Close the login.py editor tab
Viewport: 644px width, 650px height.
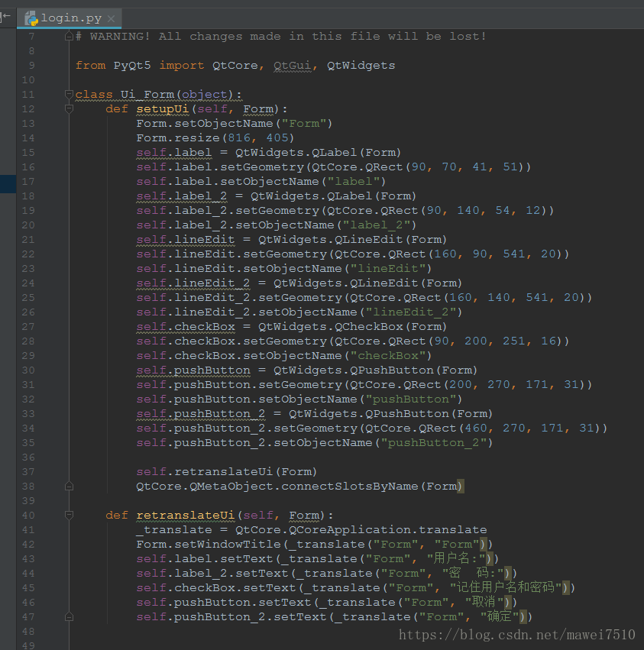point(112,18)
